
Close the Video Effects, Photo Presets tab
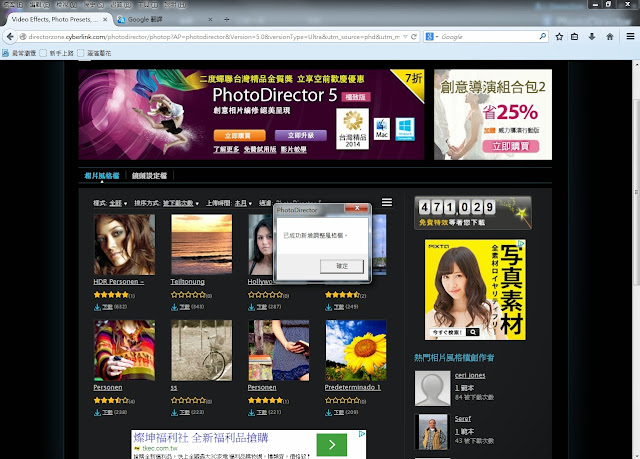coord(105,19)
